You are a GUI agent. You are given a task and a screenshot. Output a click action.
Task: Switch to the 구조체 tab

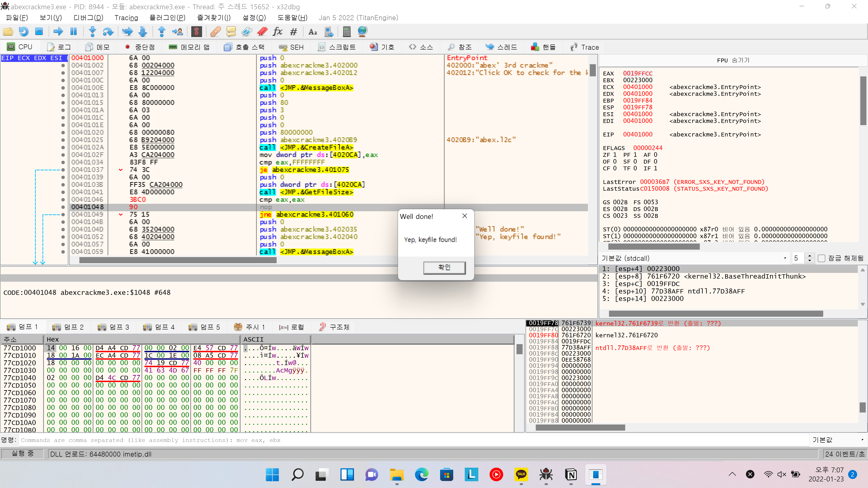click(334, 327)
